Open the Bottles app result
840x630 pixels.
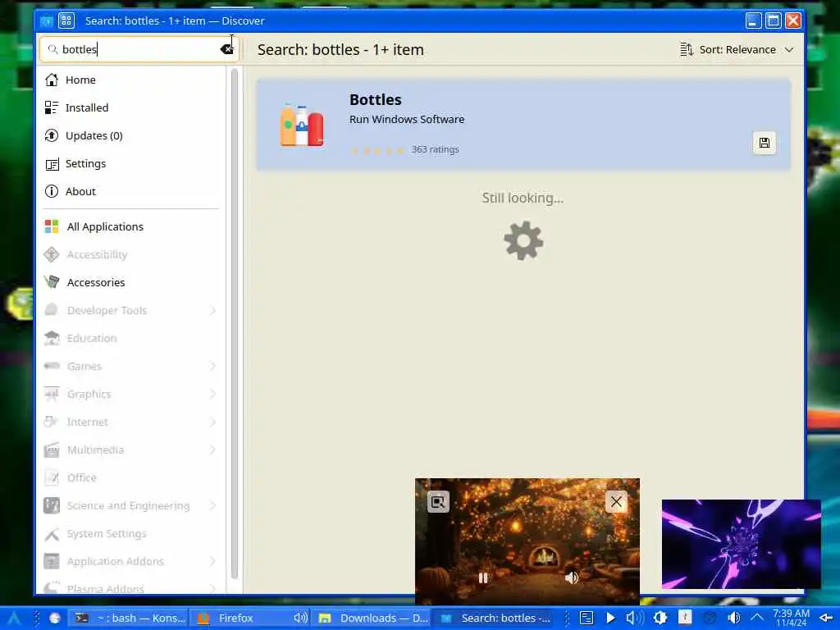click(523, 125)
